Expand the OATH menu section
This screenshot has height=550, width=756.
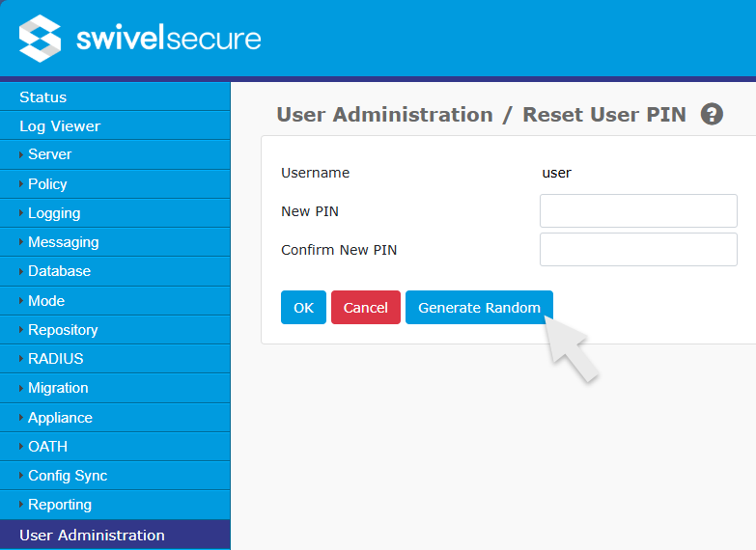point(47,447)
